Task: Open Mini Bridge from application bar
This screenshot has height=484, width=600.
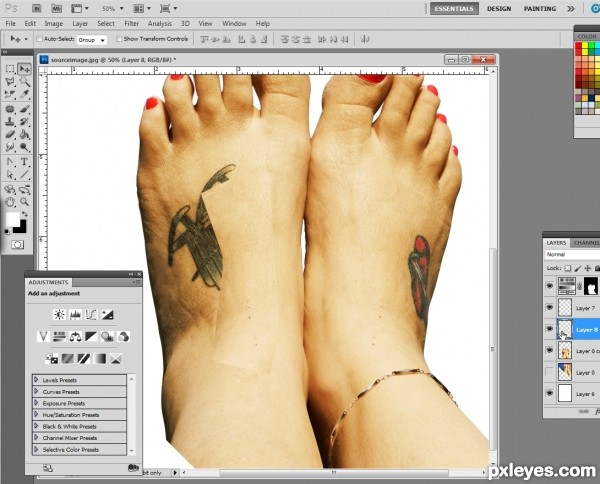Action: coord(56,8)
